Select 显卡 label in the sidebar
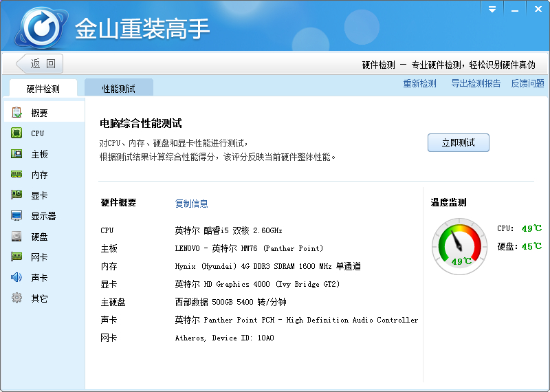The width and height of the screenshot is (550, 392). (x=39, y=195)
